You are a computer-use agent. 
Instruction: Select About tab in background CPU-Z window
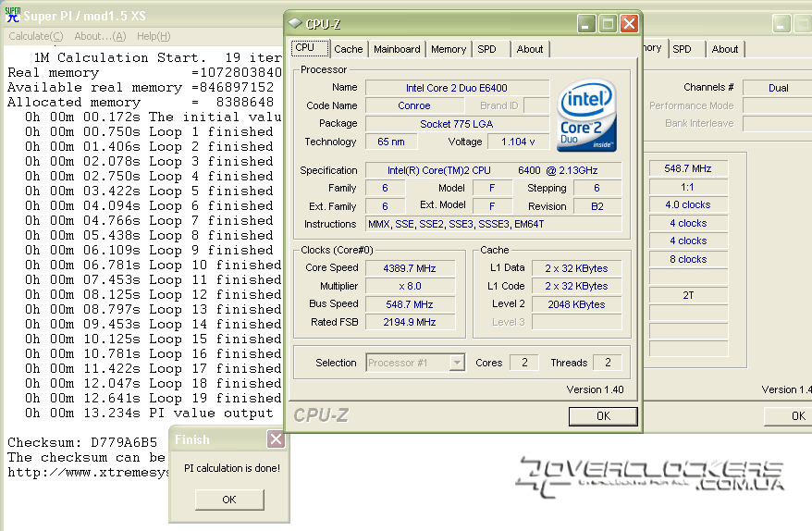(x=724, y=49)
